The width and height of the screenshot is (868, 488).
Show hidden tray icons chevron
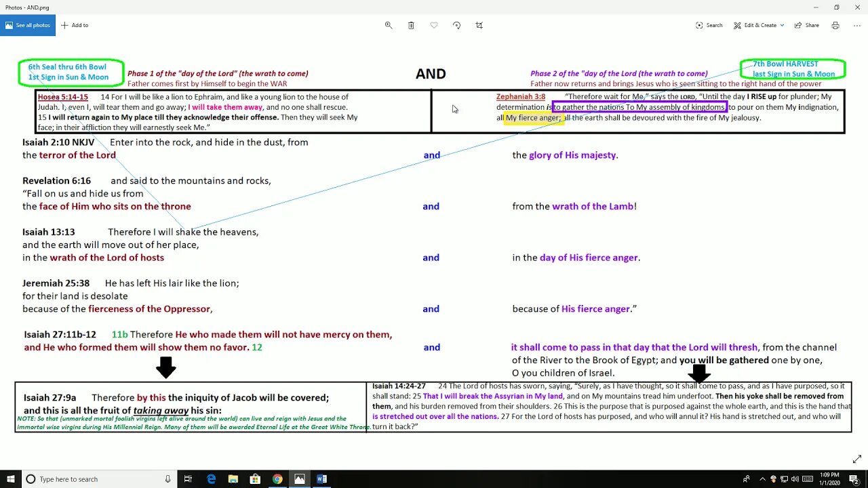(762, 479)
